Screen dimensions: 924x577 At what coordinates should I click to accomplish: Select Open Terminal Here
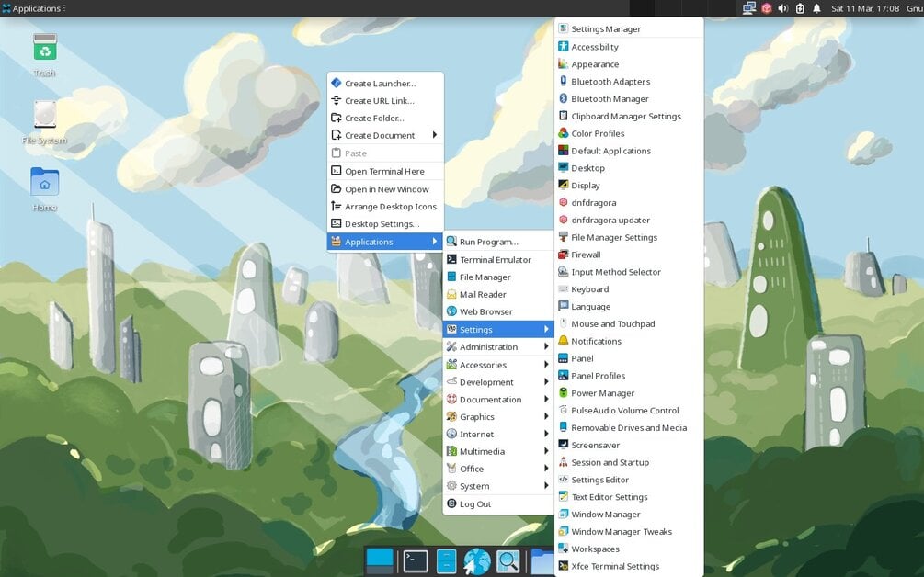[x=385, y=171]
